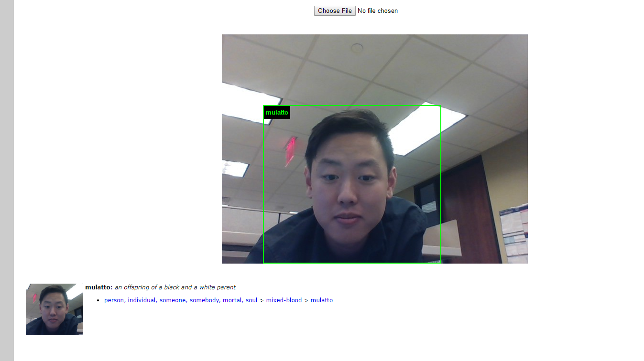
Task: Click the gray strip on the left edge
Action: [x=7, y=180]
